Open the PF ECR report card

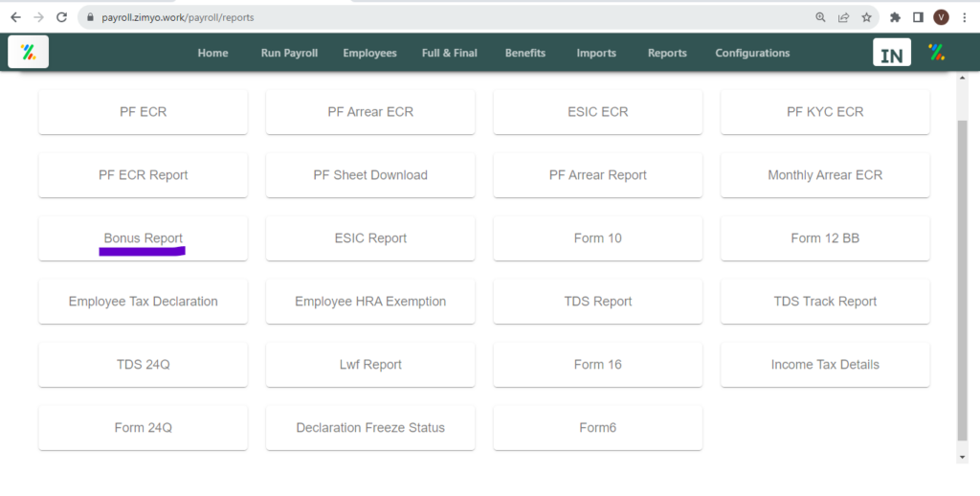coord(144,112)
